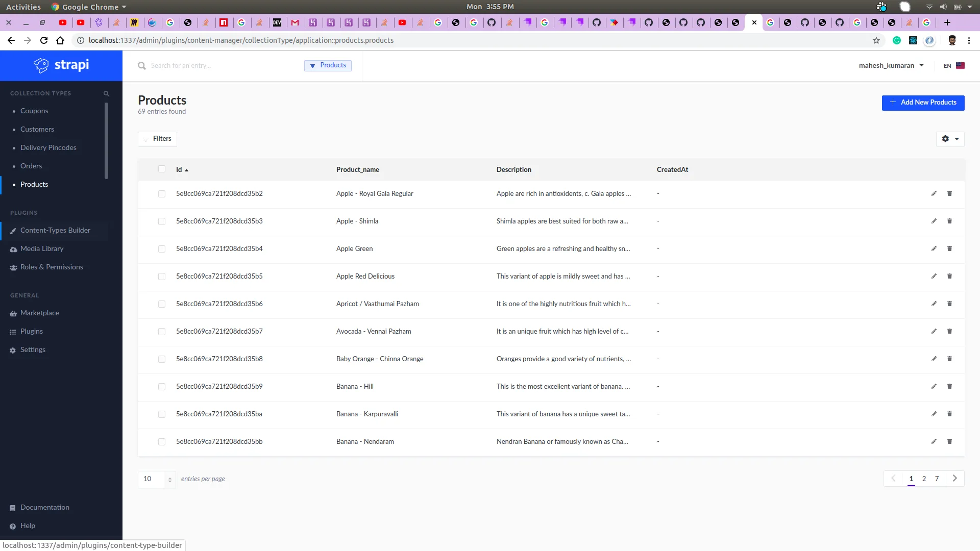
Task: Click collection types search icon in sidebar
Action: pyautogui.click(x=106, y=93)
